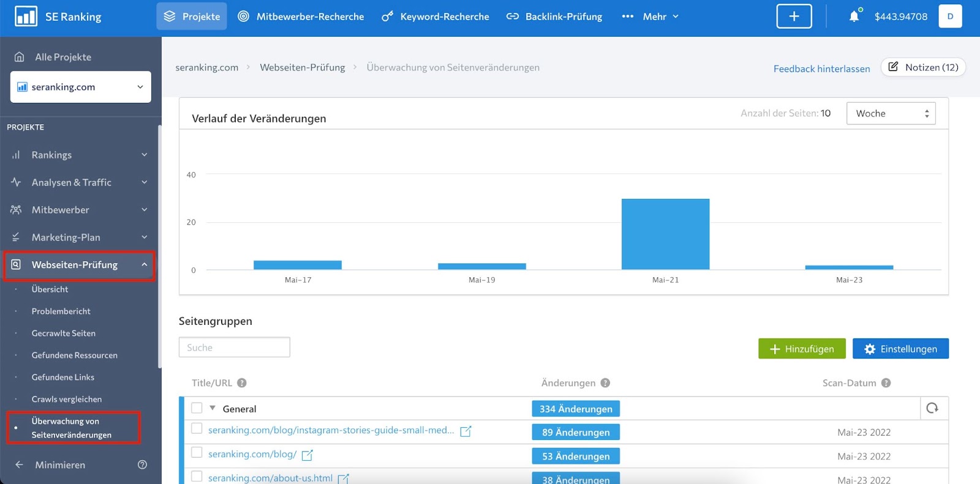Click the green Hinzufügen button
Image resolution: width=980 pixels, height=484 pixels.
802,349
